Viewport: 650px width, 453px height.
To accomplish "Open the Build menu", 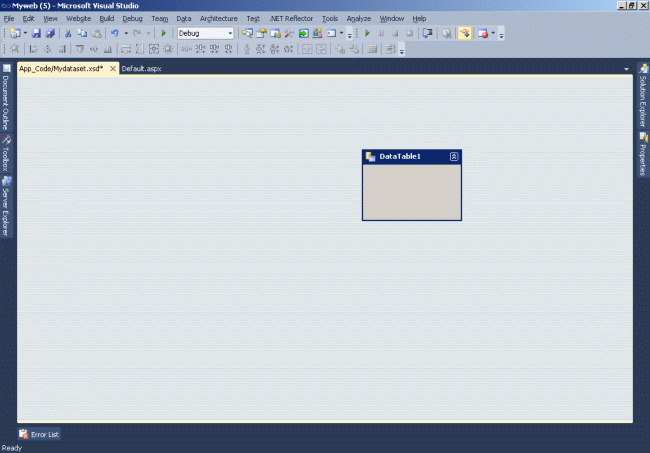I will tap(107, 19).
